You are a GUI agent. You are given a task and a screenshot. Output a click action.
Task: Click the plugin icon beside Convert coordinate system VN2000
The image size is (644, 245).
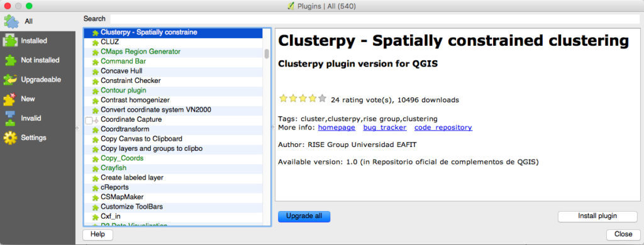click(x=96, y=111)
